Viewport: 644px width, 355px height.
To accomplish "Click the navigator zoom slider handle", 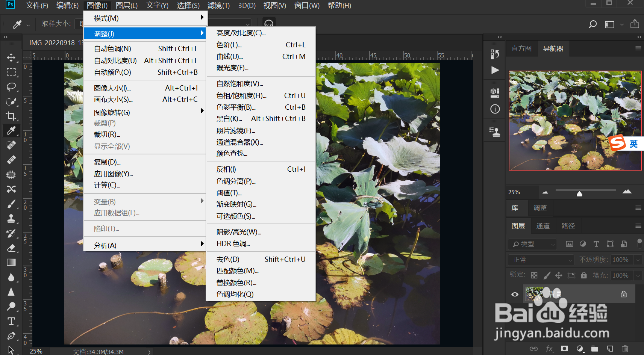I will [579, 194].
